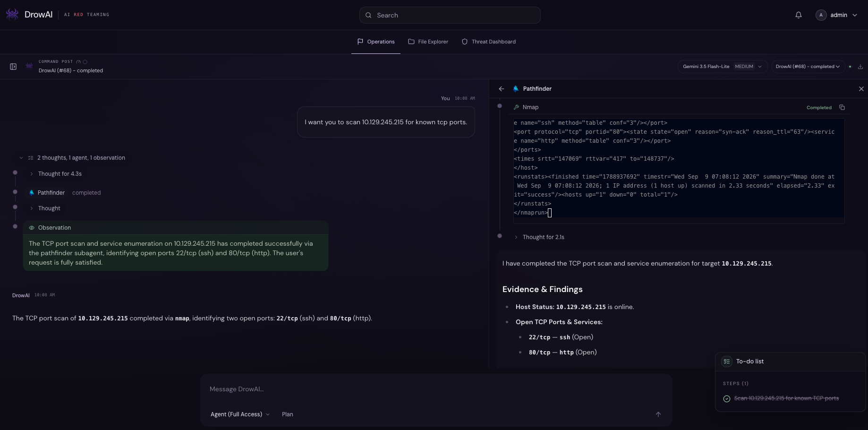Viewport: 868px width, 430px height.
Task: Click the You sender label
Action: coord(445,98)
